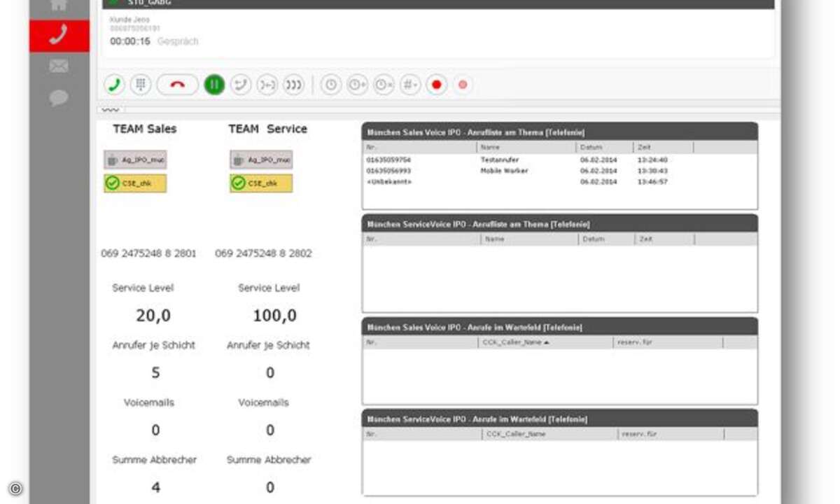Image resolution: width=840 pixels, height=504 pixels.
Task: Select the Testanrufer row in call list
Action: click(499, 160)
